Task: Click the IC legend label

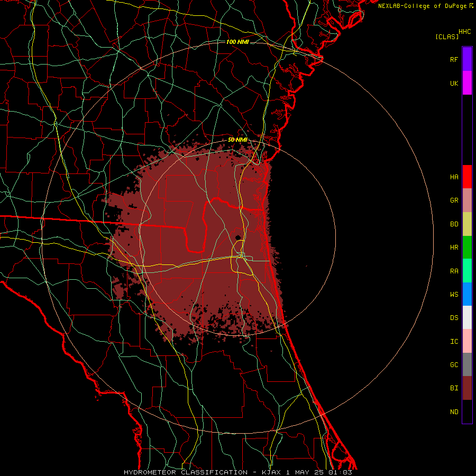Action: tap(454, 342)
